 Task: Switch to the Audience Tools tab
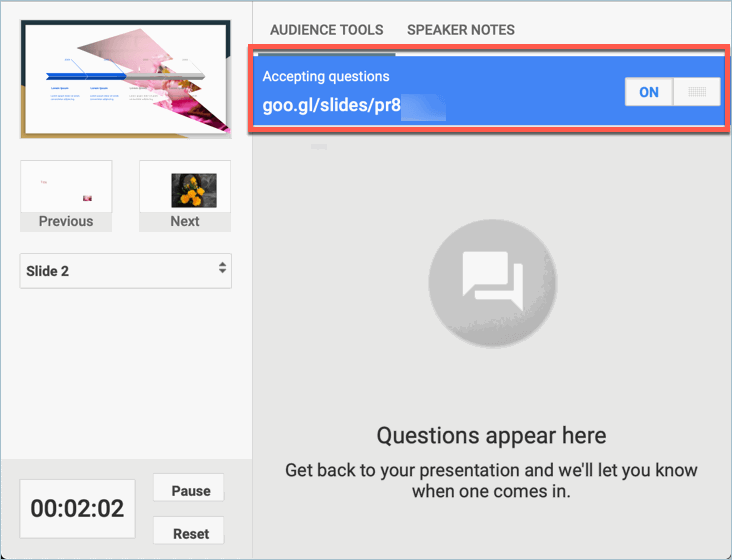tap(326, 30)
